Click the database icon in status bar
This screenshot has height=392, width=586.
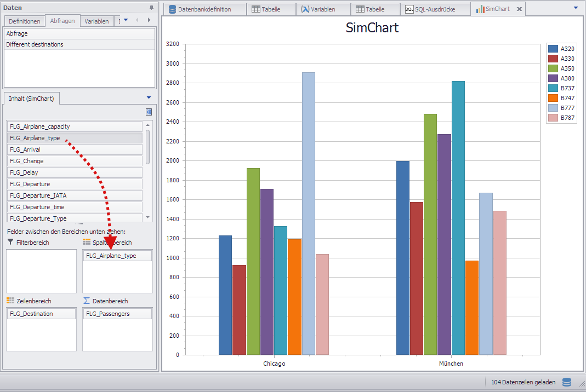[567, 382]
